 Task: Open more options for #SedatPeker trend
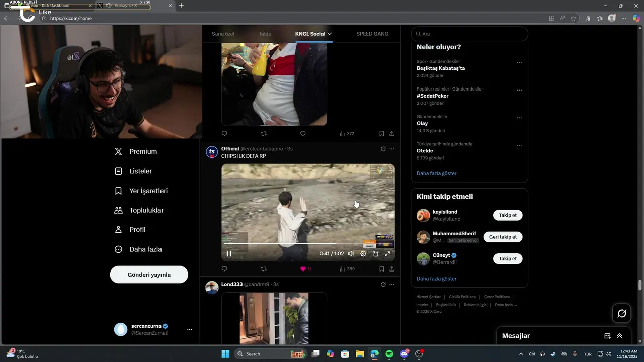519,90
